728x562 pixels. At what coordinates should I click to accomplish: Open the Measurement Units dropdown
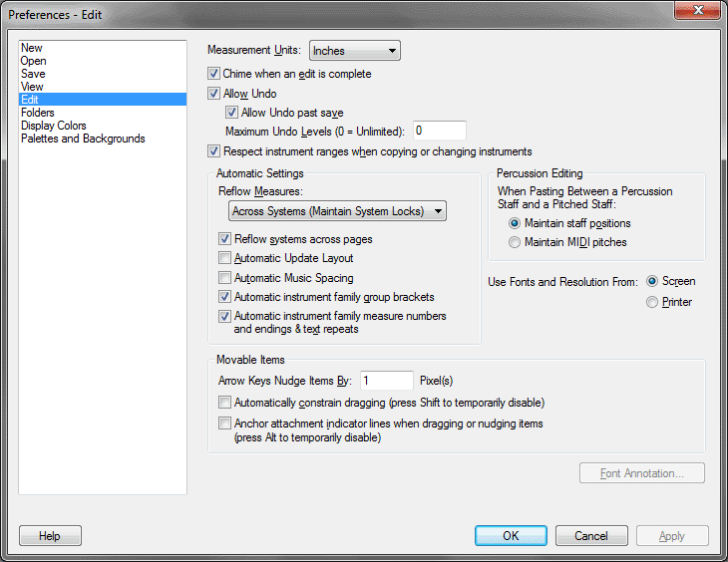coord(355,51)
